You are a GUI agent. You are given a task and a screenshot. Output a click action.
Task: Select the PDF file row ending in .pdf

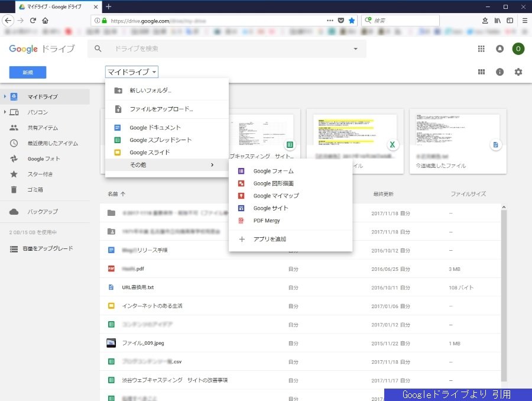pos(300,269)
